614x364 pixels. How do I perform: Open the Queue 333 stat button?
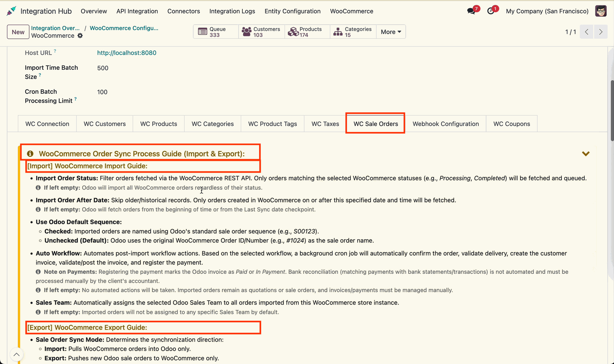click(x=216, y=32)
